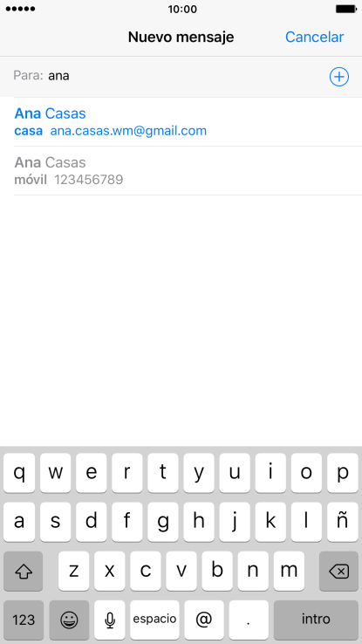Tap the signal strength dots

tap(20, 9)
